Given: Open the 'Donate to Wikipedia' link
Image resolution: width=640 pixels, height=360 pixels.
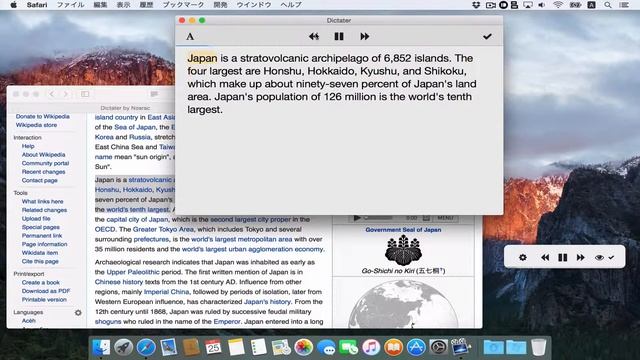Looking at the screenshot, I should (x=42, y=116).
